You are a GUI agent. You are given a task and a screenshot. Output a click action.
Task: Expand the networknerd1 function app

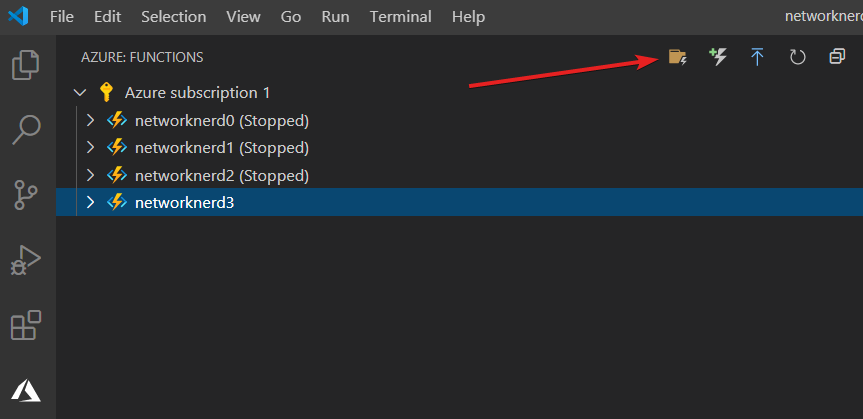(x=91, y=148)
